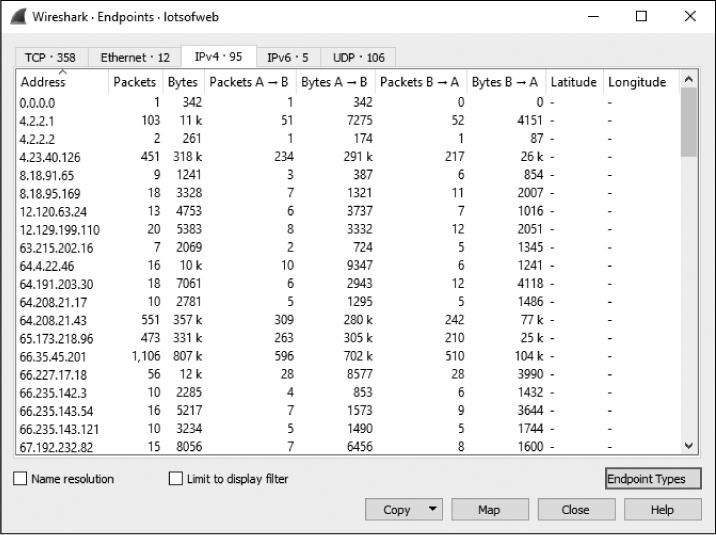Select the 66.235.143.121 endpoint row
This screenshot has height=535, width=716.
(x=348, y=429)
